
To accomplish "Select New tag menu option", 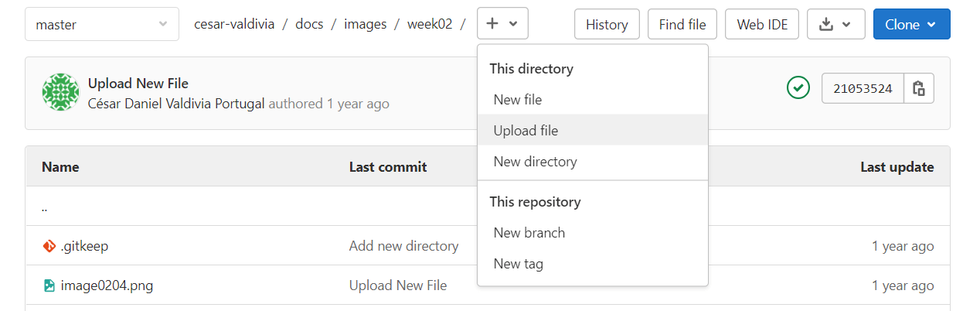I will [519, 264].
